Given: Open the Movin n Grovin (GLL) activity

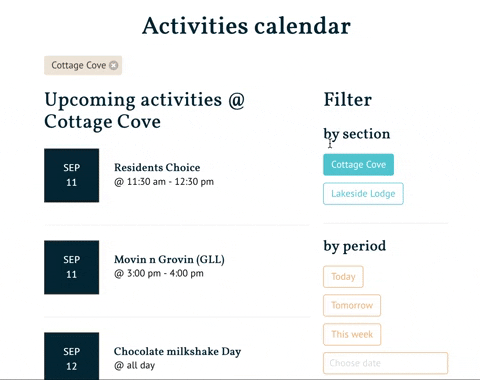Looking at the screenshot, I should point(169,259).
